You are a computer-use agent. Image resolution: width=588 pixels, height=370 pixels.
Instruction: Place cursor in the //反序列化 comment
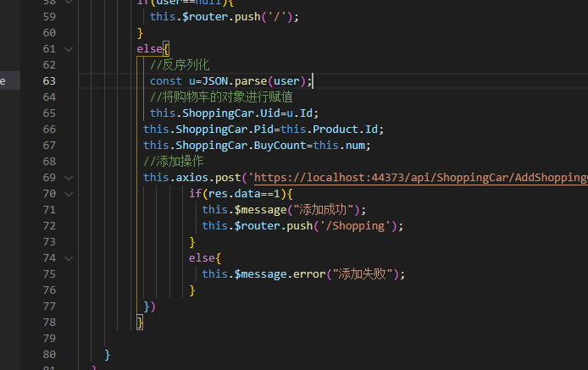[x=180, y=65]
